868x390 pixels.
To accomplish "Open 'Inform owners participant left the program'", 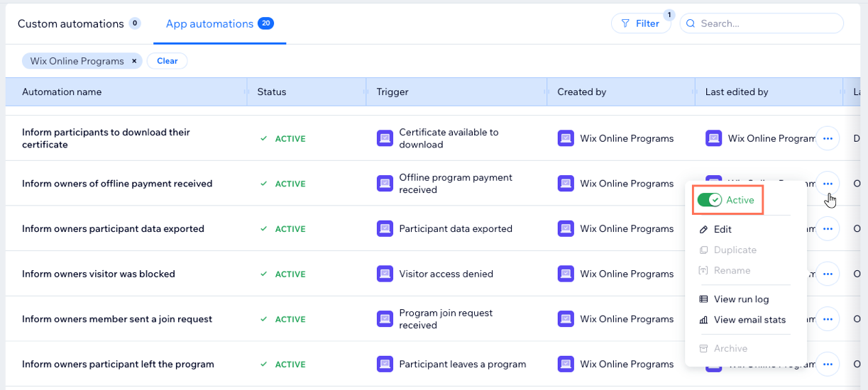I will 118,364.
